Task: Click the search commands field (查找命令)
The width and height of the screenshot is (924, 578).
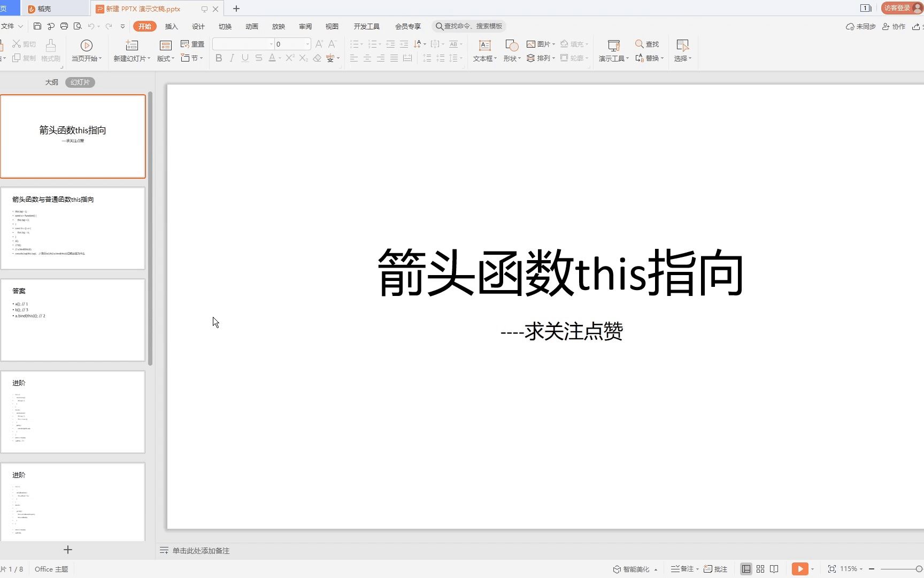Action: [x=469, y=26]
